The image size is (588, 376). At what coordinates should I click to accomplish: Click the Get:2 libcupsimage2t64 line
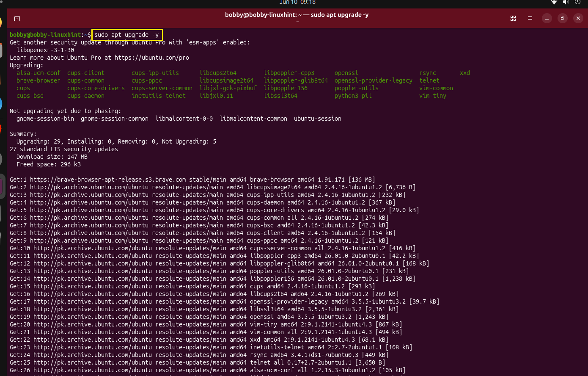(x=213, y=187)
